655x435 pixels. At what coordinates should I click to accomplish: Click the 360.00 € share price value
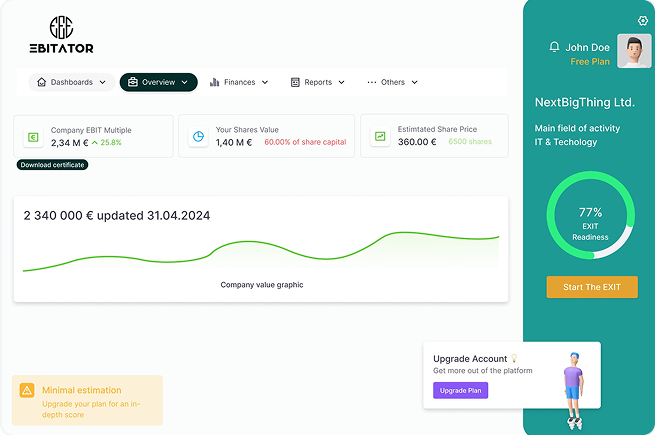(417, 142)
